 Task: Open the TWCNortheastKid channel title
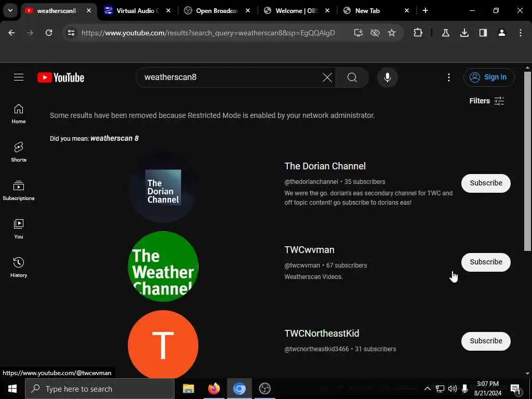click(322, 334)
